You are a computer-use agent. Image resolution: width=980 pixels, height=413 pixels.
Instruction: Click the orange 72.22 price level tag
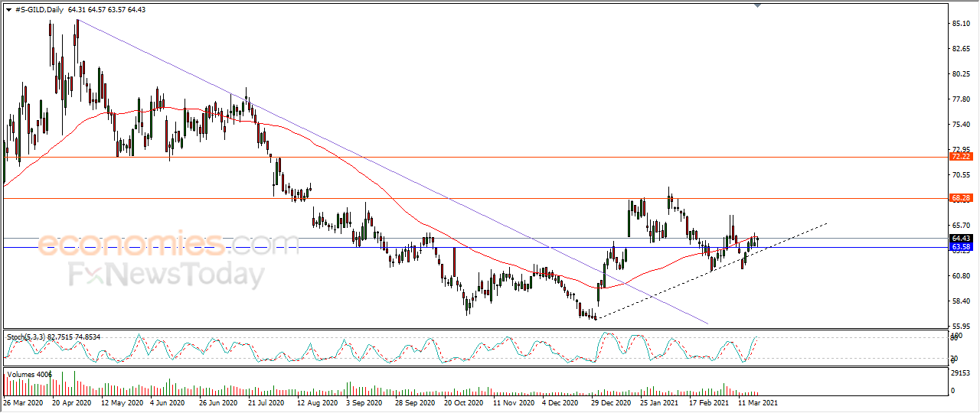[960, 157]
